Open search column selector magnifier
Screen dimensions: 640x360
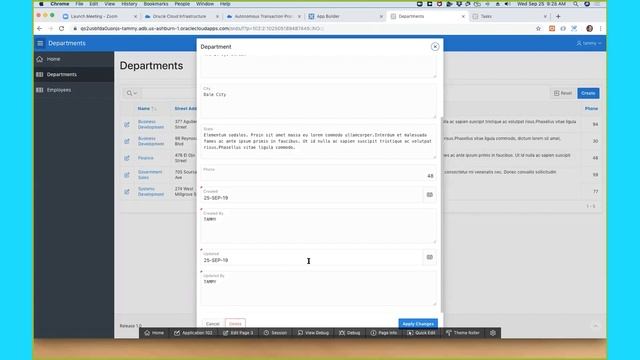point(131,93)
